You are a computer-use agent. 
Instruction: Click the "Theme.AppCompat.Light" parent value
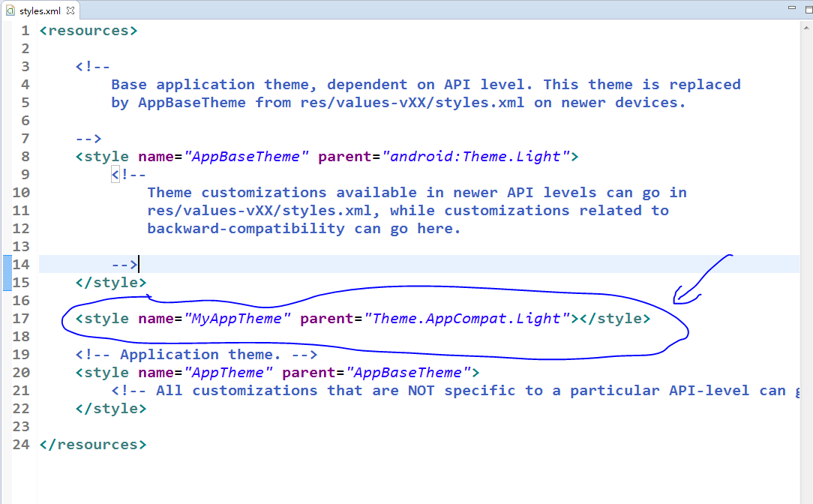pos(466,318)
